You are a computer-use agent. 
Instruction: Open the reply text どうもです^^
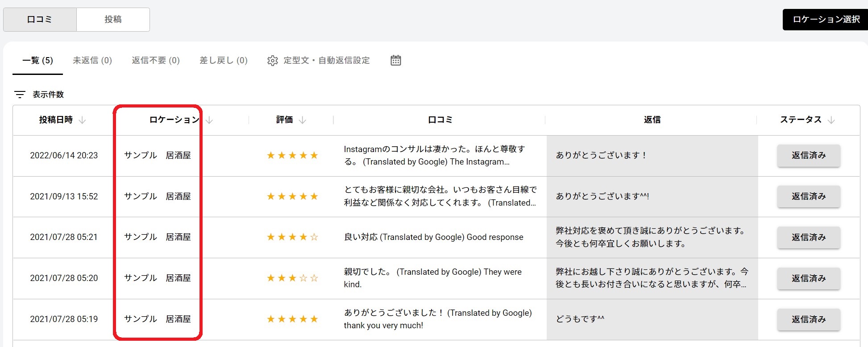tap(580, 319)
